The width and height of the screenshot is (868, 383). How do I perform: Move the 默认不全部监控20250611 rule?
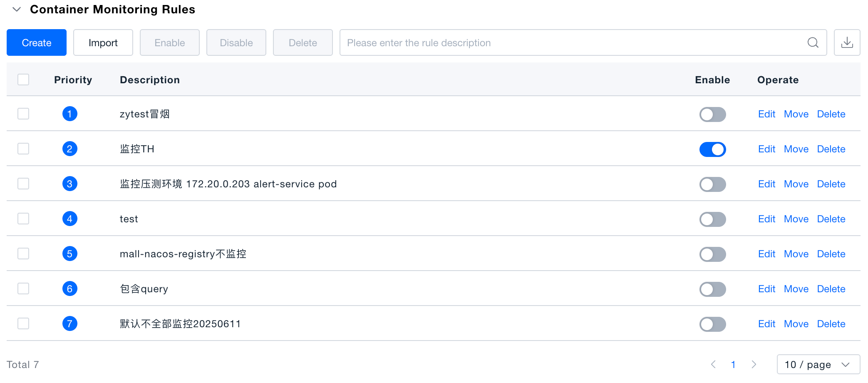tap(796, 324)
